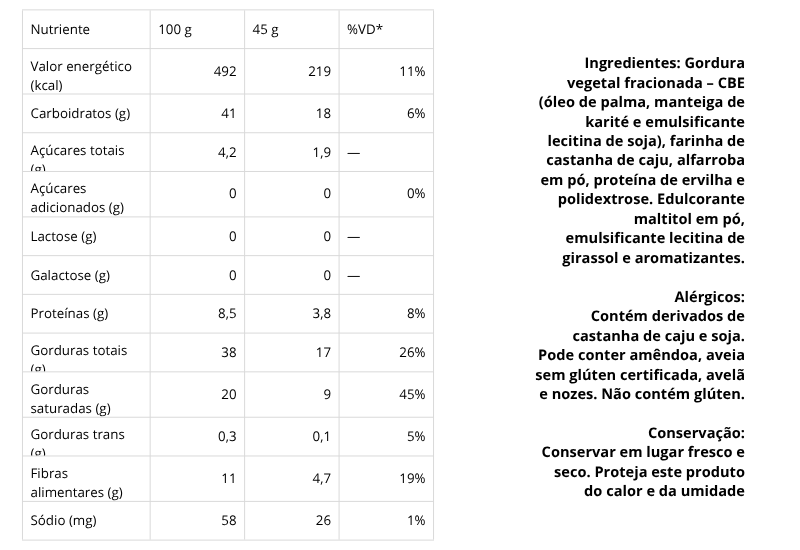Click the 492 energy value cell

224,72
